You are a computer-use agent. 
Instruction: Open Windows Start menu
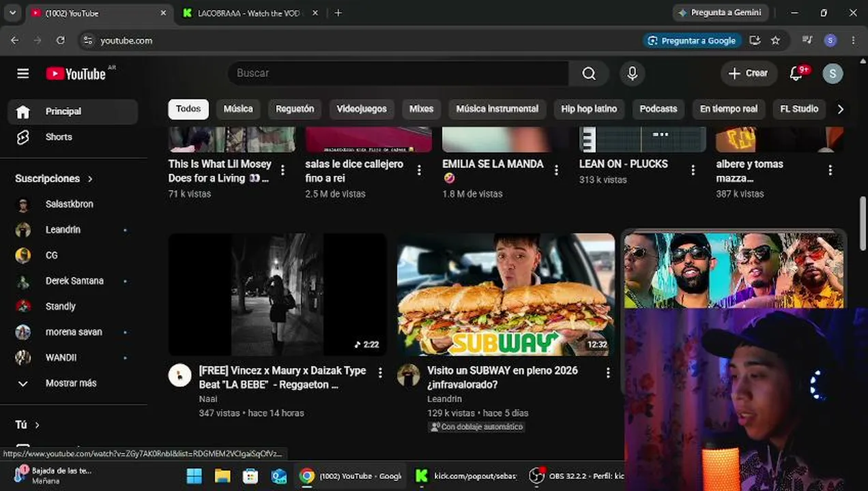coord(194,475)
